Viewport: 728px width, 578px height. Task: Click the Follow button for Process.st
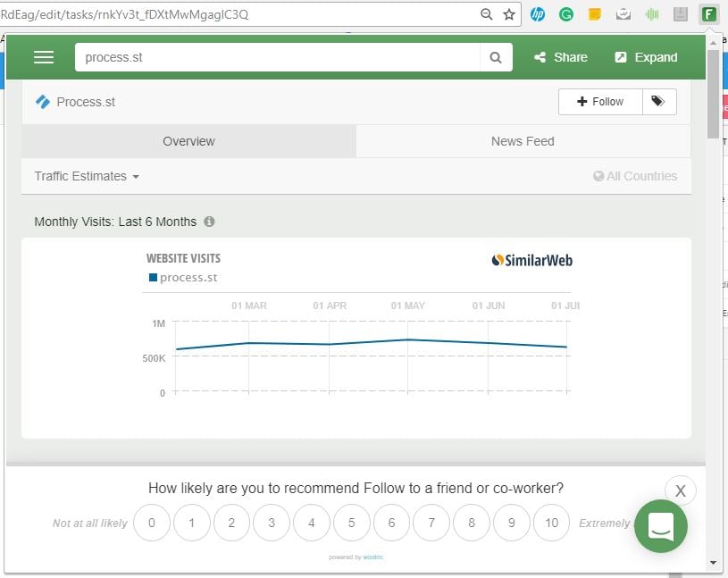(600, 102)
